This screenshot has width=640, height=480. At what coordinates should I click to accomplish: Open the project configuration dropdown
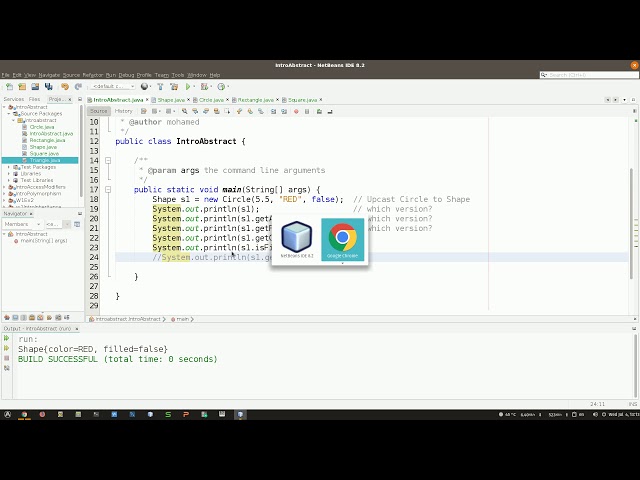tap(113, 87)
